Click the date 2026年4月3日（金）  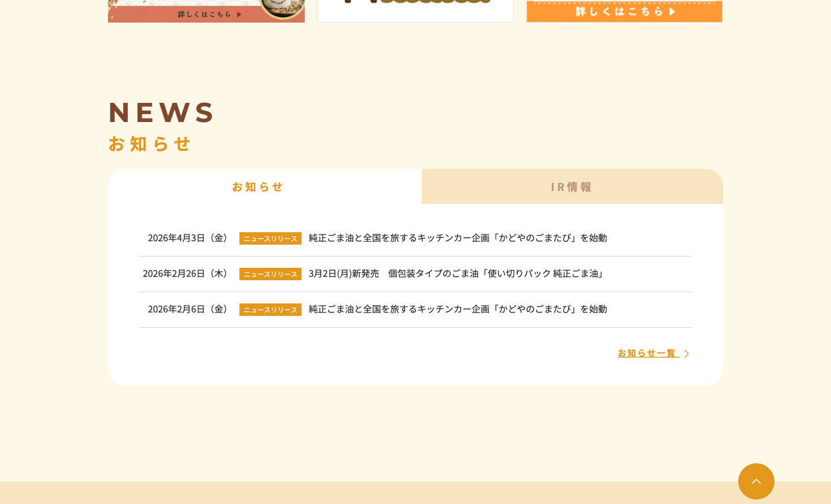coord(189,238)
